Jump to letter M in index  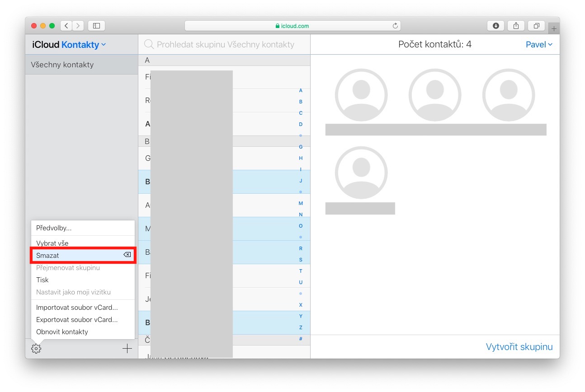[x=301, y=203]
